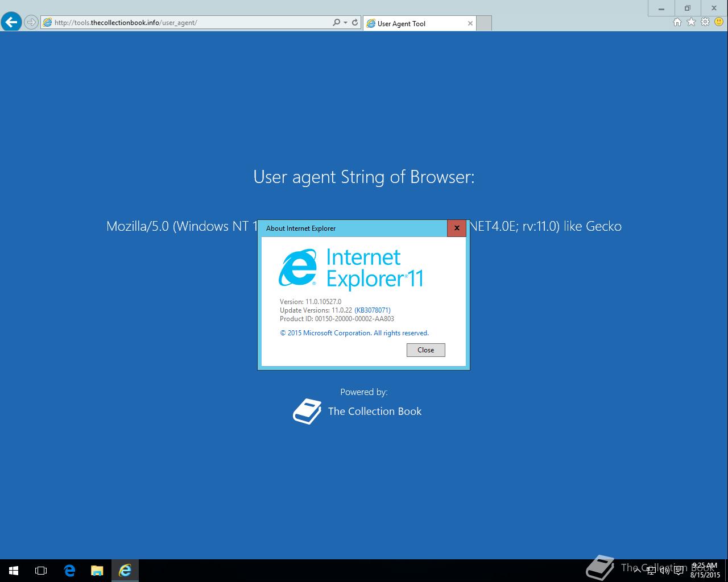Click the Internet Explorer 11 logo
The height and width of the screenshot is (582, 728).
(x=351, y=269)
